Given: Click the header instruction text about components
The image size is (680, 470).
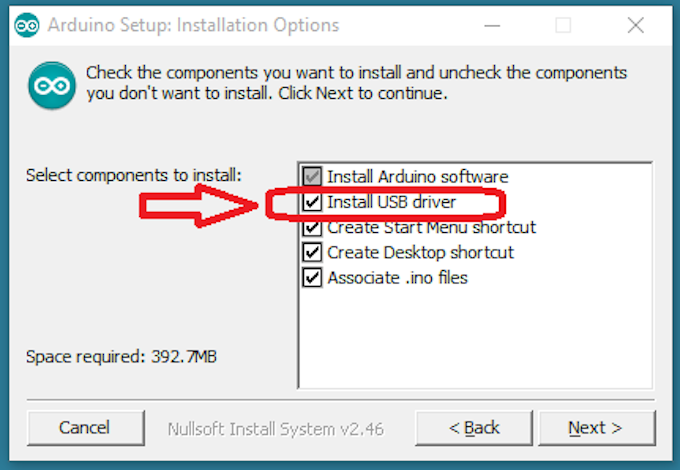Looking at the screenshot, I should [x=356, y=84].
